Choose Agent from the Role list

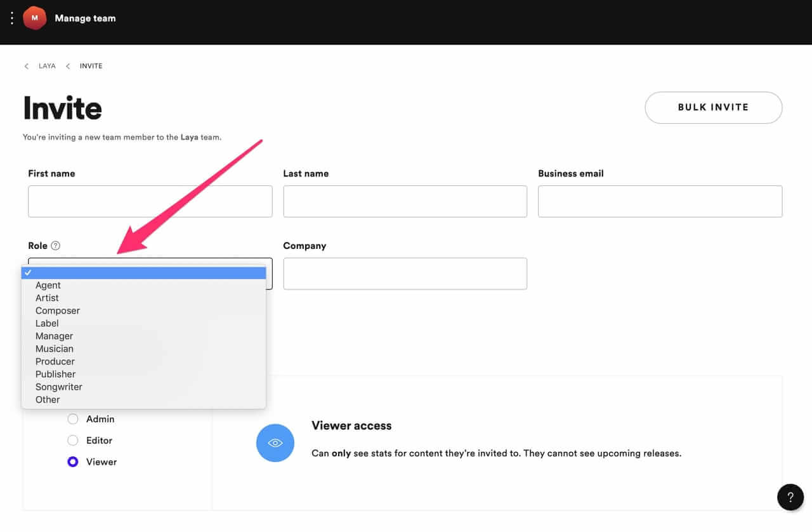(x=143, y=286)
